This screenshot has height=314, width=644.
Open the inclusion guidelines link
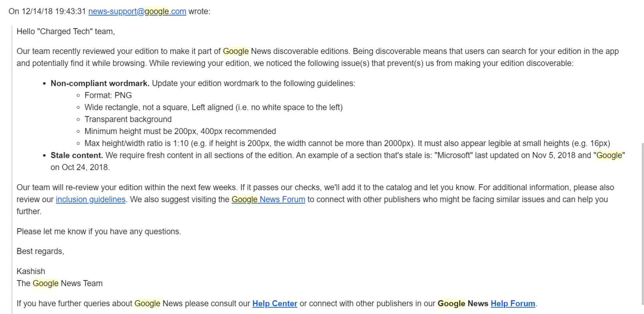point(91,199)
